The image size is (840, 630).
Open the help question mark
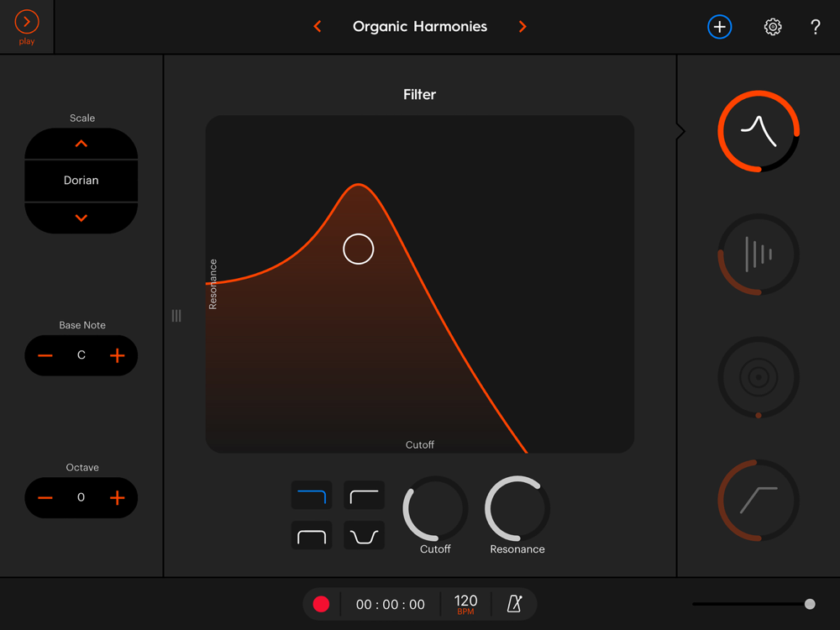816,27
